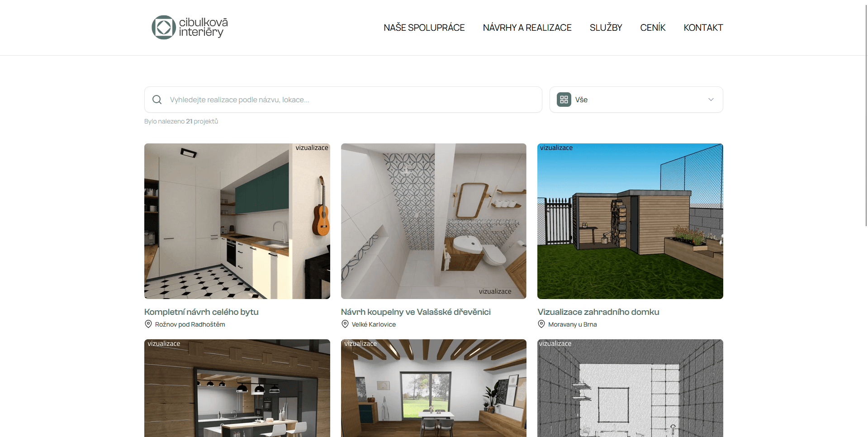The width and height of the screenshot is (868, 437).
Task: Expand the Vše filter chevron
Action: 711,100
